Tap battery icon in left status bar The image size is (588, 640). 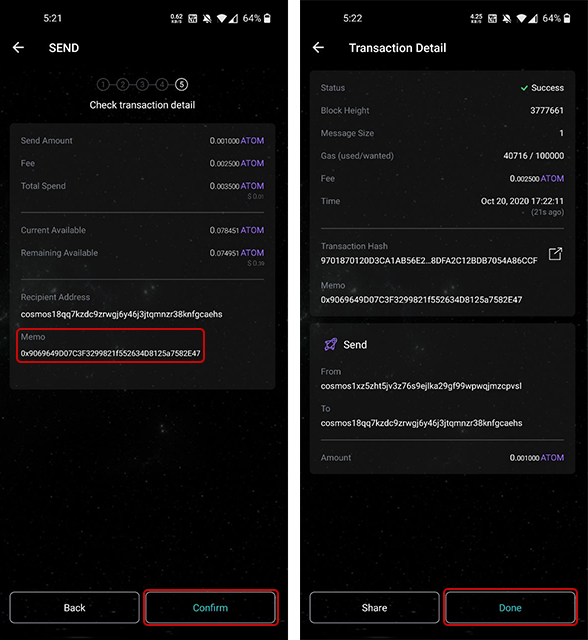267,18
